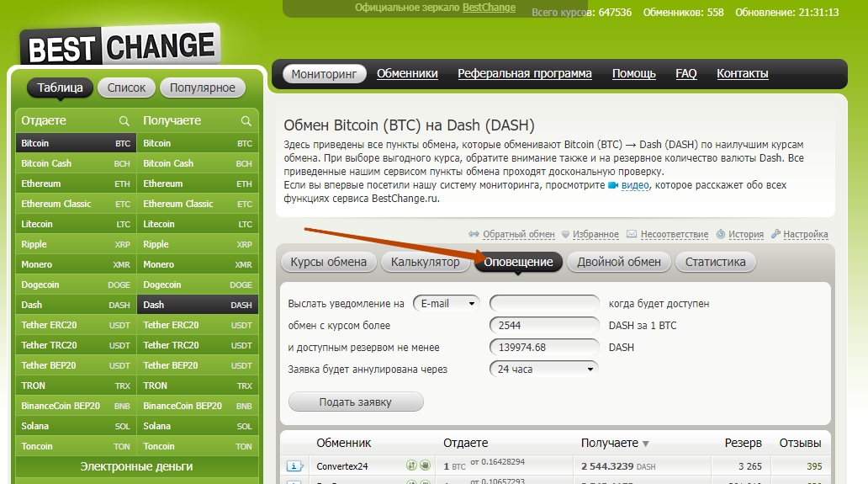Click the reserve field containing 139974.68
868x484 pixels.
544,347
